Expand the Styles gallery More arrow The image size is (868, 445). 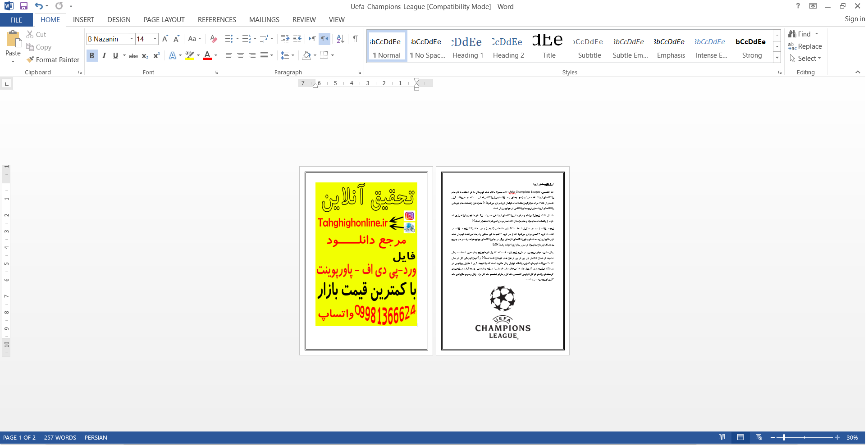tap(777, 58)
